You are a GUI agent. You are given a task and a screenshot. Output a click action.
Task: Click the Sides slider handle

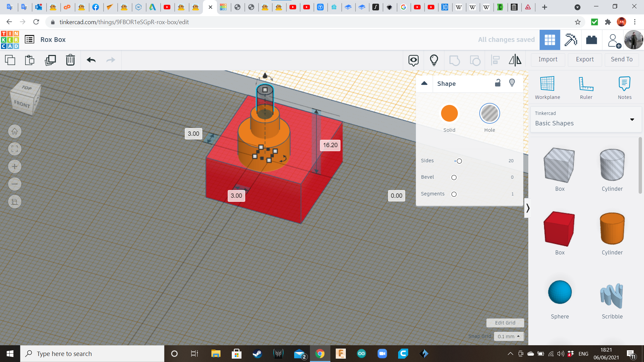pyautogui.click(x=459, y=161)
